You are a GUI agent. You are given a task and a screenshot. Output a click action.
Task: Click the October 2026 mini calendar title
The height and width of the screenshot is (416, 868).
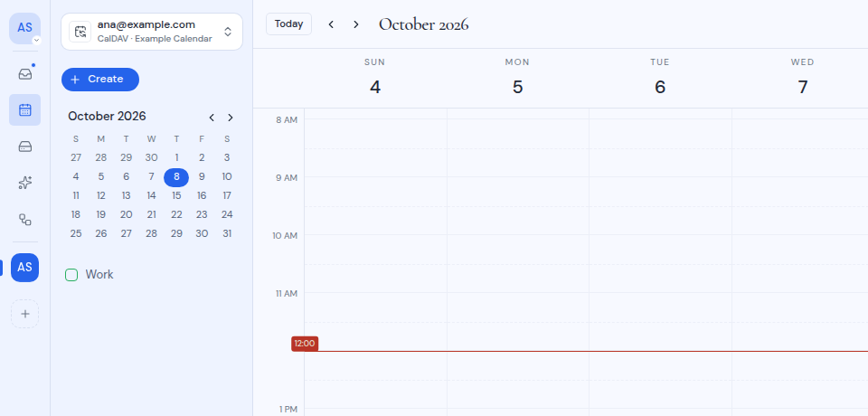[107, 117]
